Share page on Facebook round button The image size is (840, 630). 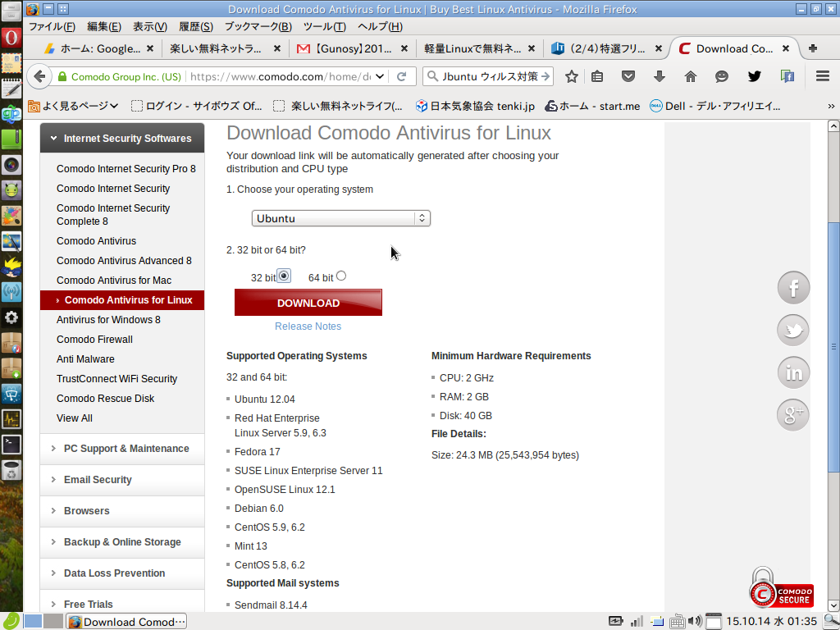point(793,288)
